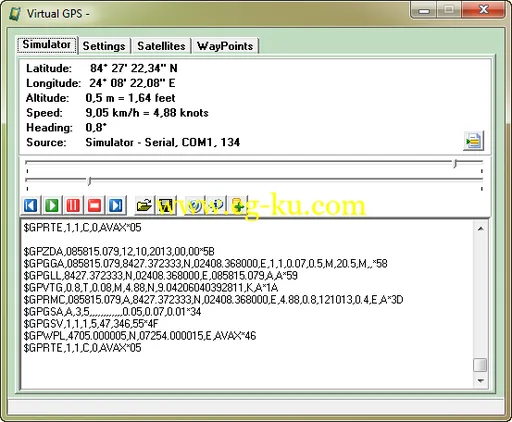
Task: Close the Virtual GPS window
Action: pos(483,10)
